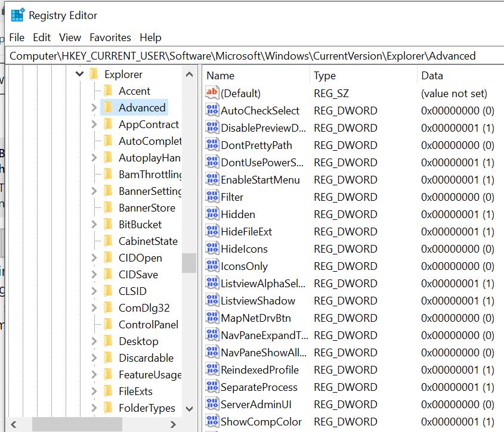The width and height of the screenshot is (504, 432).
Task: Click the registry path address bar
Action: coord(255,56)
